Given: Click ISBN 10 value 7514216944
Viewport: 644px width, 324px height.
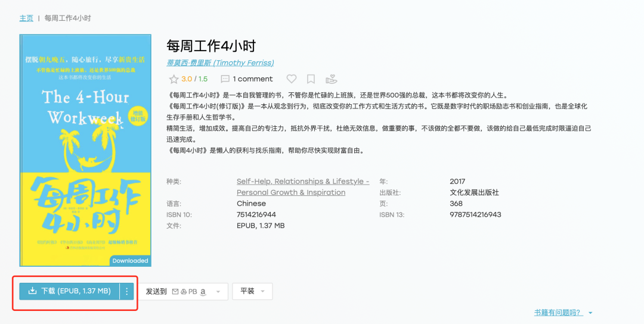Looking at the screenshot, I should tap(256, 214).
